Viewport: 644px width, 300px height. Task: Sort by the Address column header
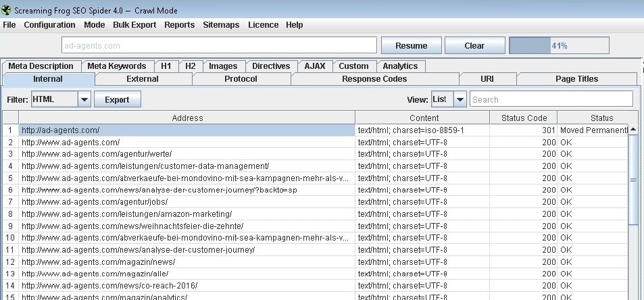click(x=187, y=118)
